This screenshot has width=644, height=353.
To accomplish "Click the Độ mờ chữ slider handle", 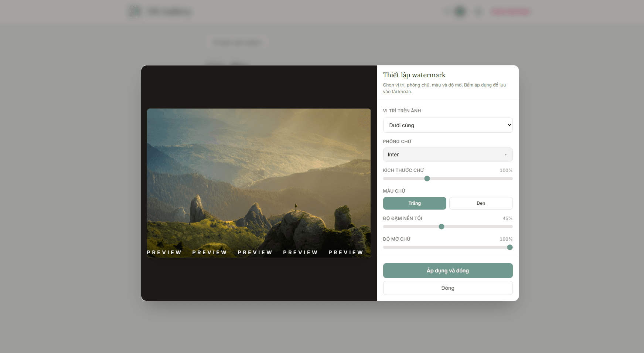I will click(x=510, y=247).
